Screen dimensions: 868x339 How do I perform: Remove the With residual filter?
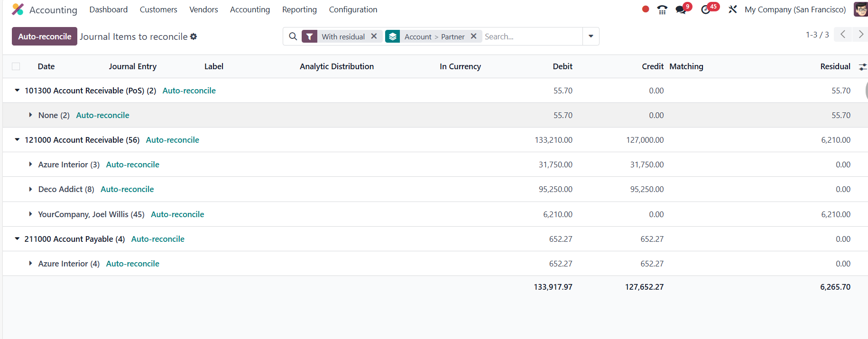374,36
